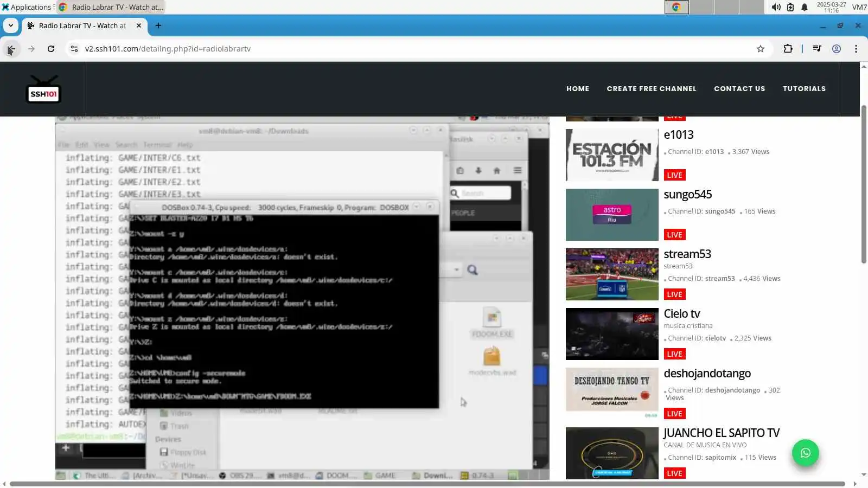The image size is (868, 488).
Task: Open Chrome's tab search dropdown arrow
Action: (x=11, y=25)
